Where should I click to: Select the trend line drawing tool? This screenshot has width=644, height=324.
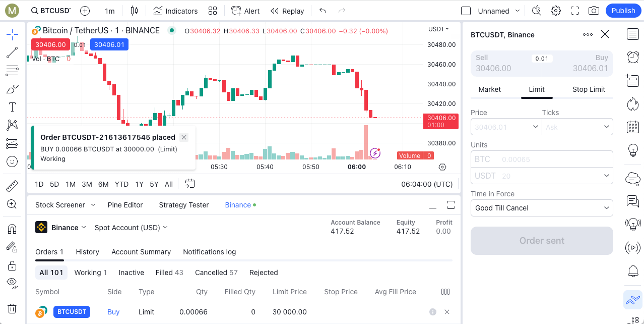pos(12,52)
